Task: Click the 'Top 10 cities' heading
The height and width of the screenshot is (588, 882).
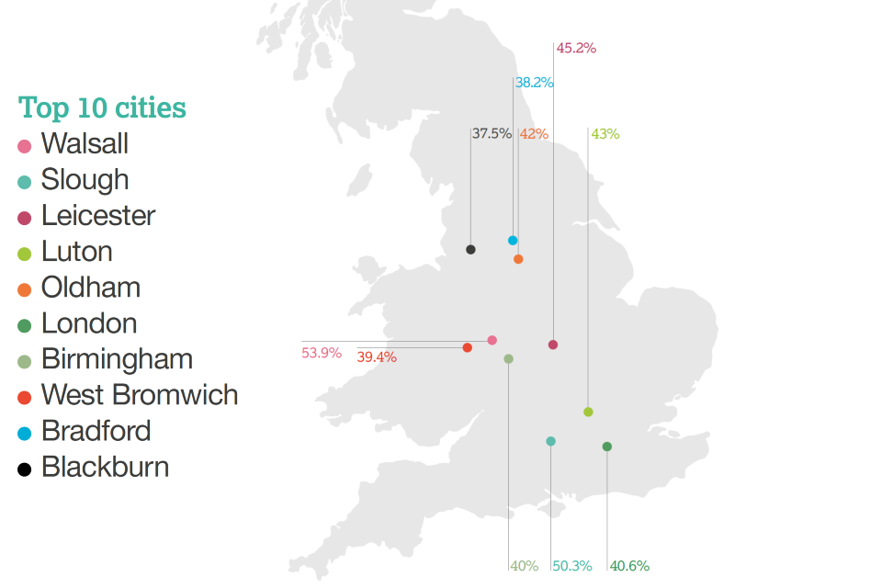Action: 102,107
